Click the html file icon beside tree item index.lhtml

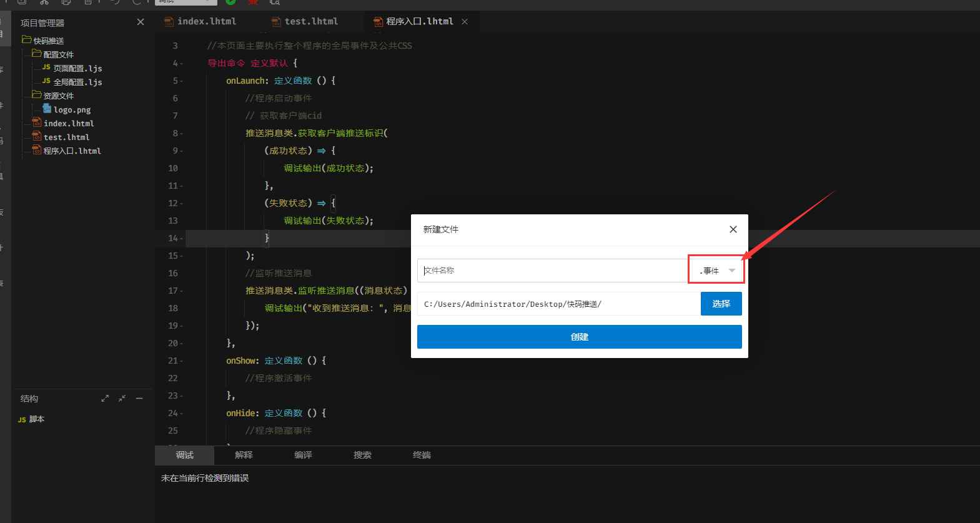tap(37, 122)
